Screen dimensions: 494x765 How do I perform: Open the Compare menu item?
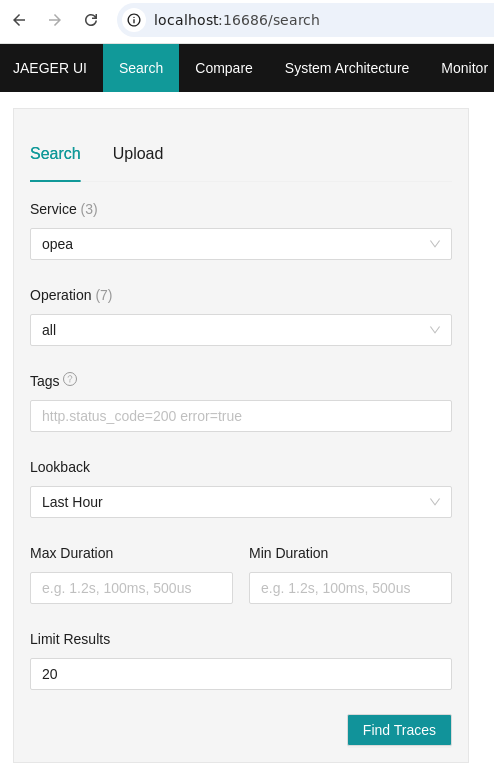[224, 68]
